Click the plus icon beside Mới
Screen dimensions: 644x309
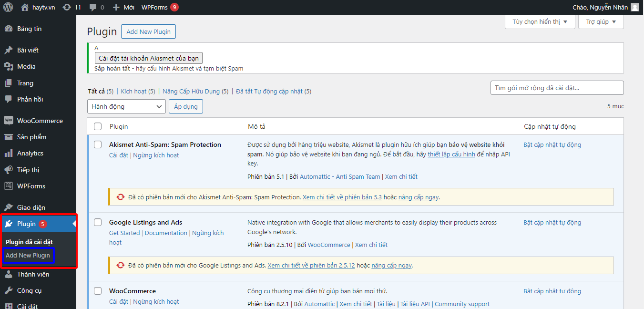tap(116, 8)
